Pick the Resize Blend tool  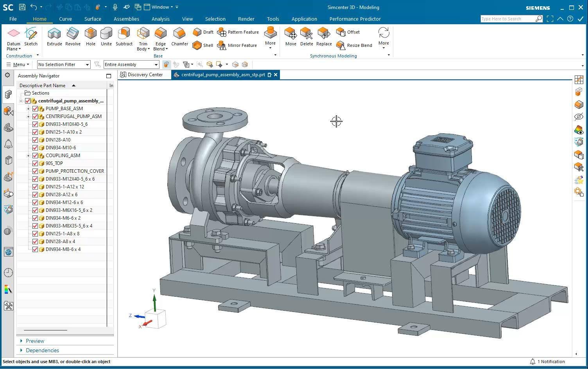tap(354, 45)
